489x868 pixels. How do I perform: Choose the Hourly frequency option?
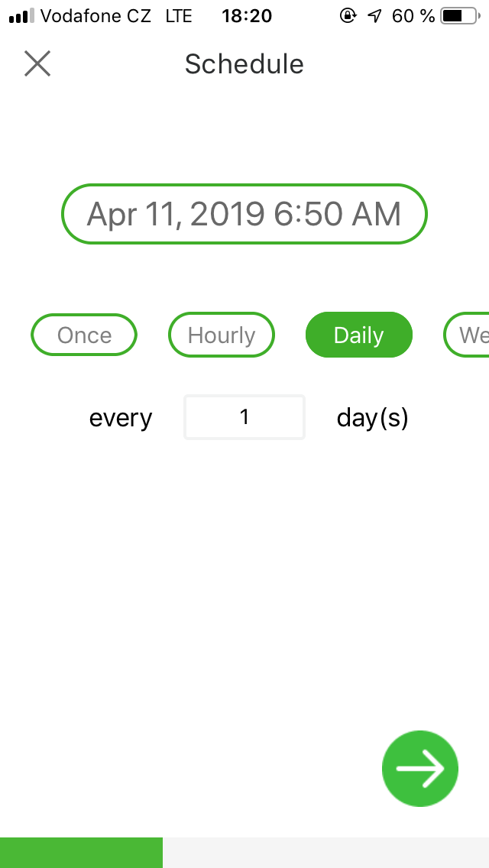(x=222, y=335)
